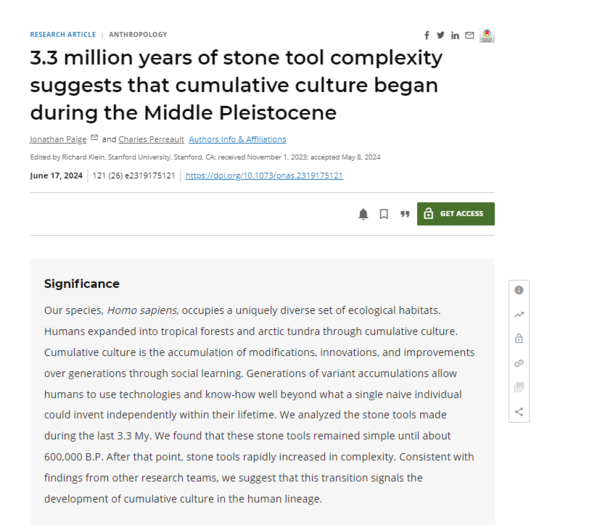The width and height of the screenshot is (600, 525).
Task: Email this article via envelope icon
Action: [x=469, y=35]
